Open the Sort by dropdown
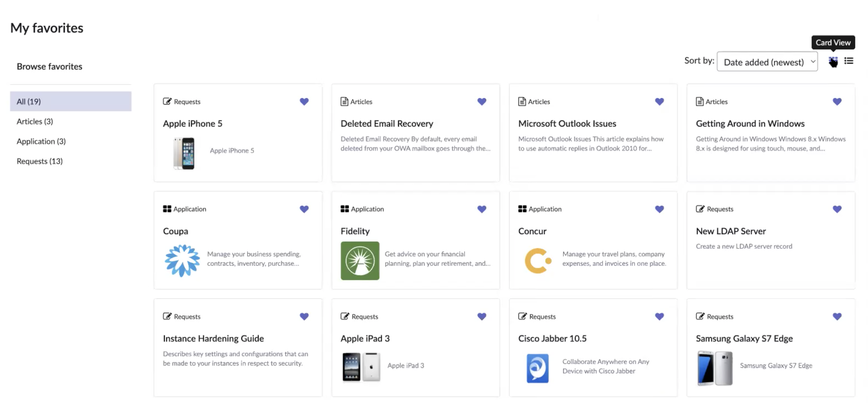This screenshot has width=868, height=403. pyautogui.click(x=767, y=62)
